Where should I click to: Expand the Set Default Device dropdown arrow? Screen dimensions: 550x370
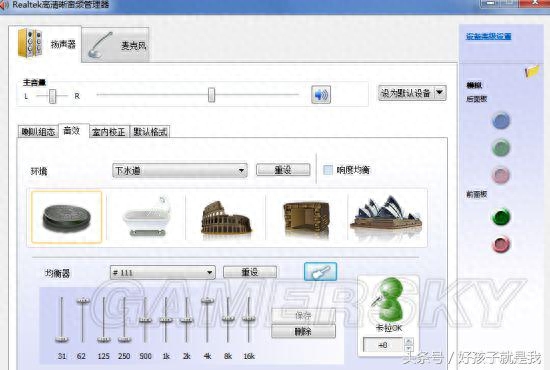[440, 93]
